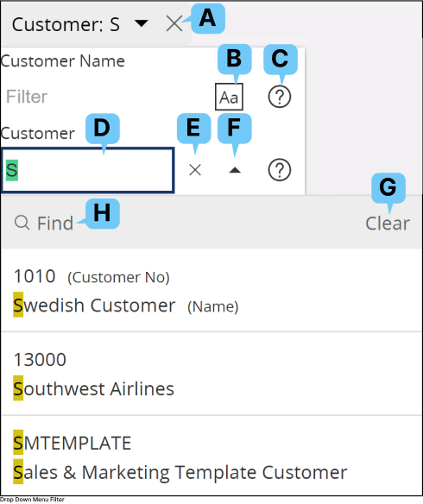The image size is (423, 504).
Task: Click the Customer: S chip label
Action: point(66,24)
